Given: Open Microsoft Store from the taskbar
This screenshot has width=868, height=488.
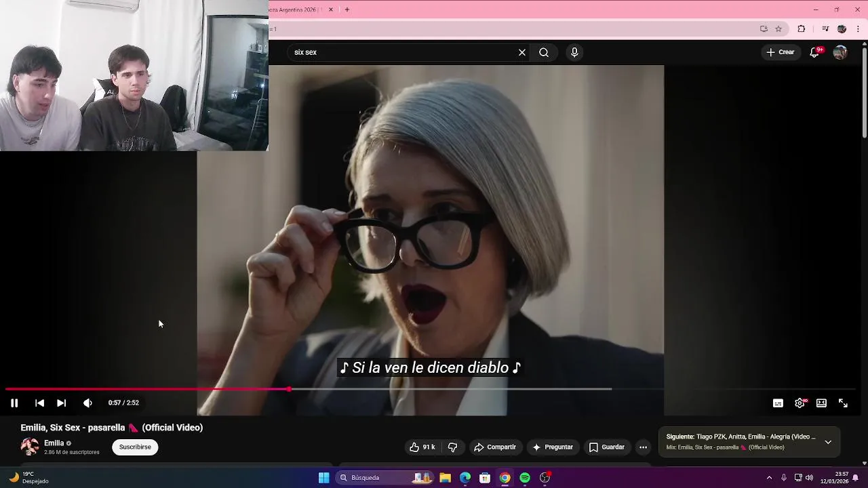Looking at the screenshot, I should [x=485, y=478].
